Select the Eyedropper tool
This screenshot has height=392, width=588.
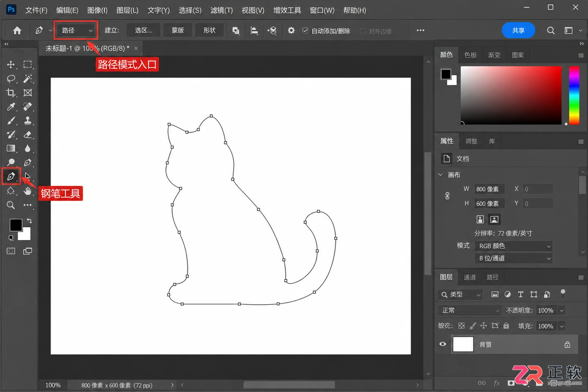tap(11, 107)
